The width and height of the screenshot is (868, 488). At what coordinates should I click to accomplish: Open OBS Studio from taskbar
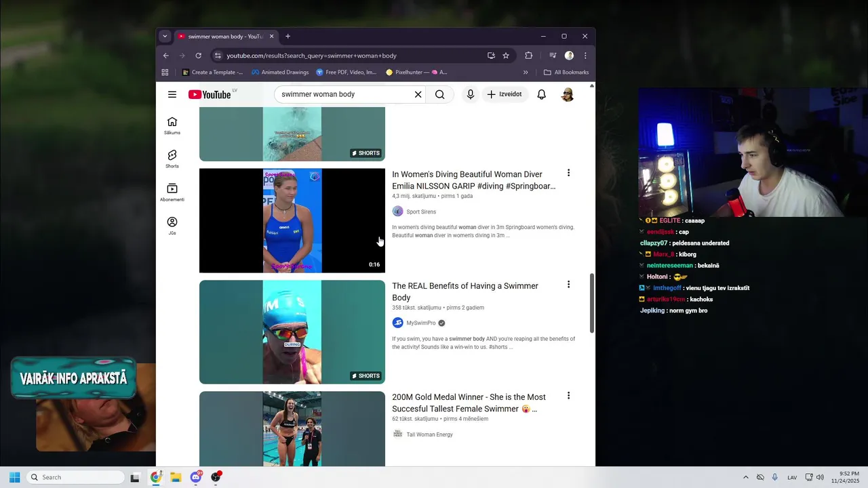tap(216, 477)
